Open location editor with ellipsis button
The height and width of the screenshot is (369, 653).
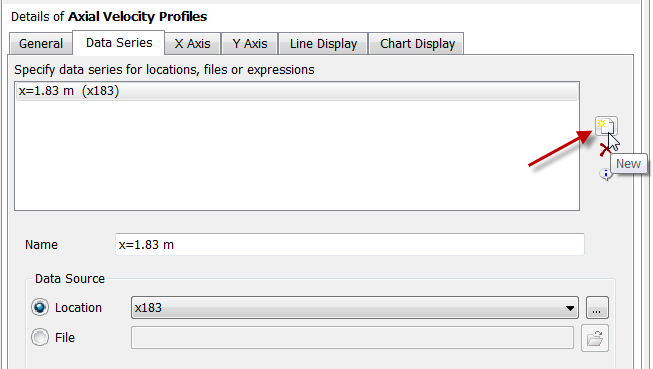click(x=597, y=308)
